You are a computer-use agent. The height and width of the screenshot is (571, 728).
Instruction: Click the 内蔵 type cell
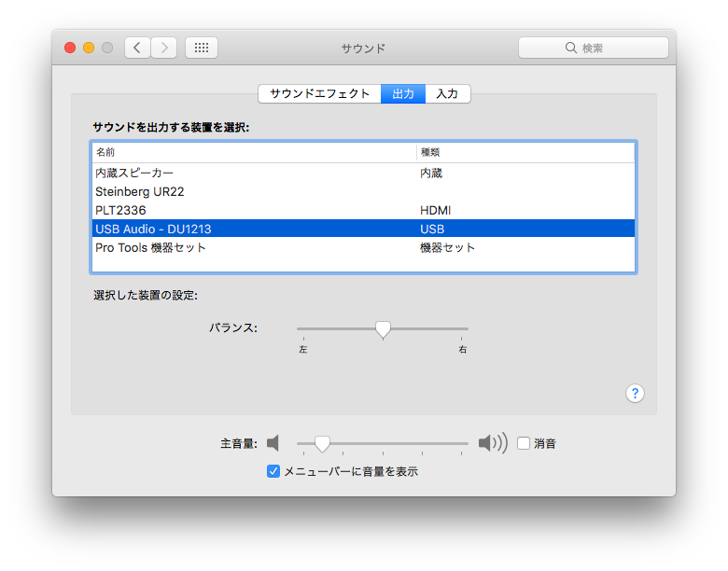pyautogui.click(x=431, y=174)
